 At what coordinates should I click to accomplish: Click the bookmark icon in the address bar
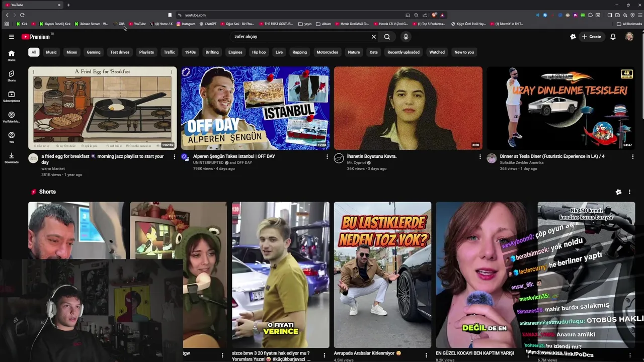(x=170, y=15)
